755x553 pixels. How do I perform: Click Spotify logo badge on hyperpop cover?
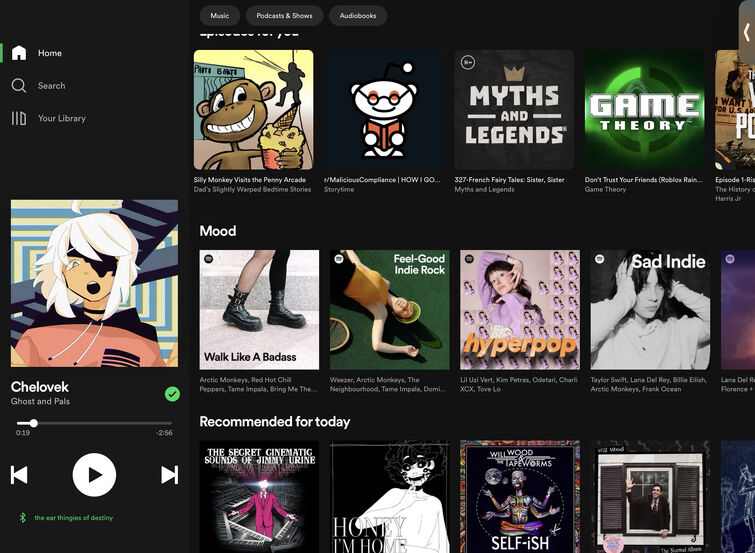pyautogui.click(x=469, y=259)
